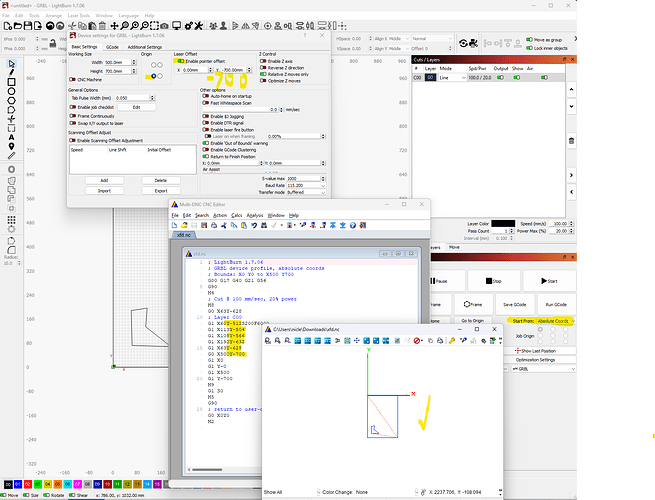
Task: Select the red 02 palette color swatch
Action: pyautogui.click(x=28, y=484)
